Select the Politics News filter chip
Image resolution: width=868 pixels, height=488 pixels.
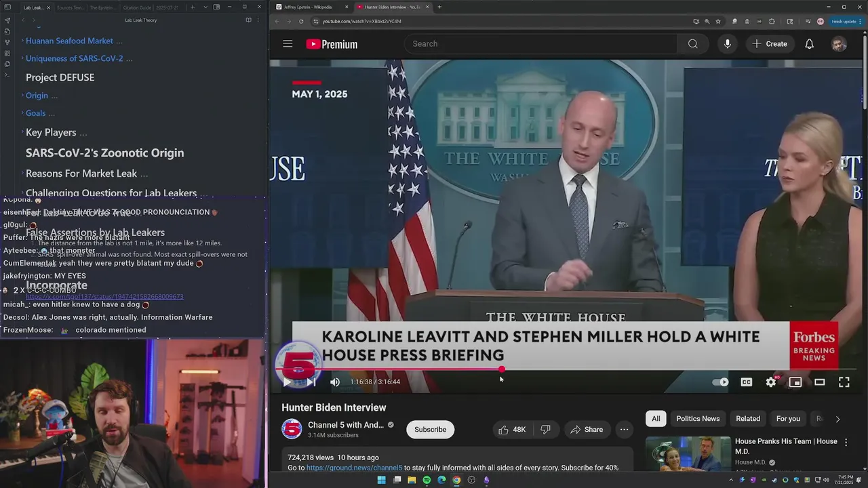[698, 419]
